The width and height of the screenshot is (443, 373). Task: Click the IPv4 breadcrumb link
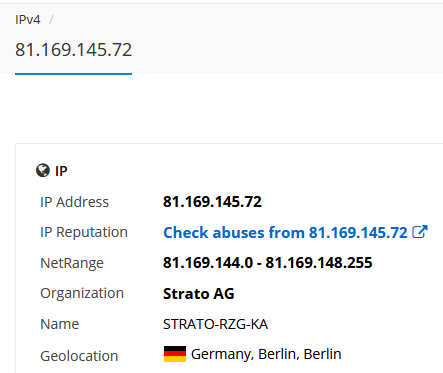tap(28, 20)
